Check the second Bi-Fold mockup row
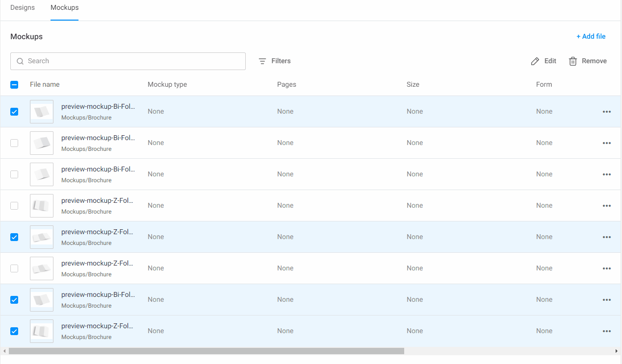The image size is (622, 364). point(14,143)
